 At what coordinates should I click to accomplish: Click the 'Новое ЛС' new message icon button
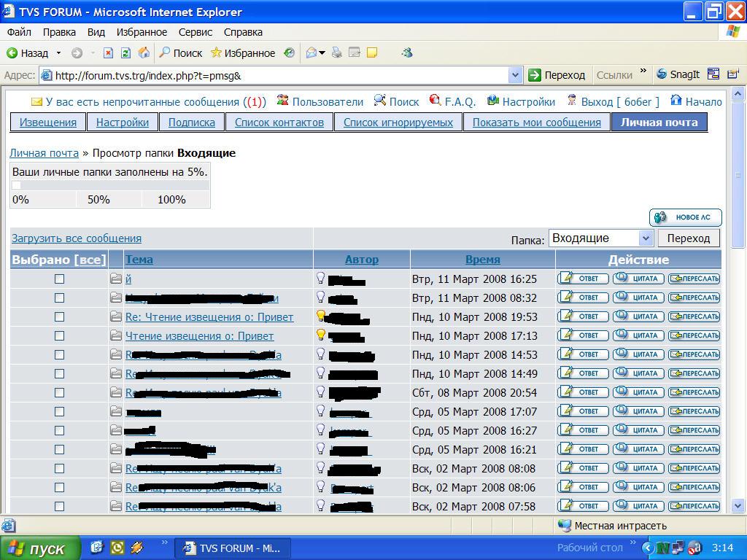coord(685,217)
